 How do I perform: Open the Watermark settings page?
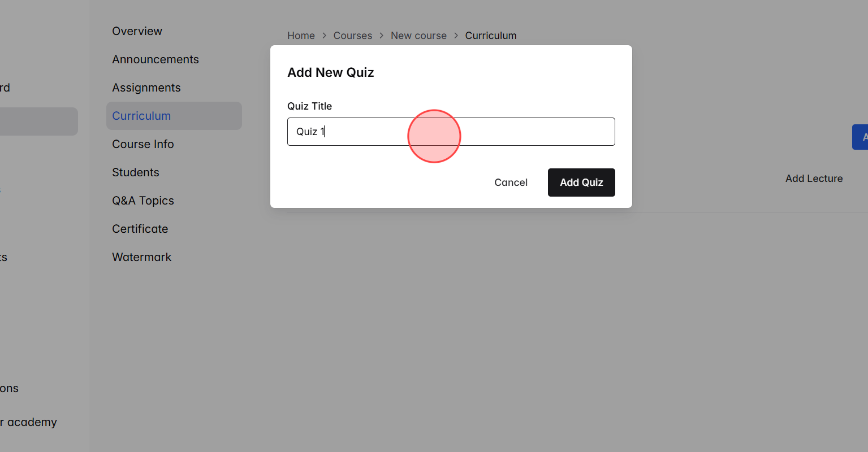click(x=141, y=257)
